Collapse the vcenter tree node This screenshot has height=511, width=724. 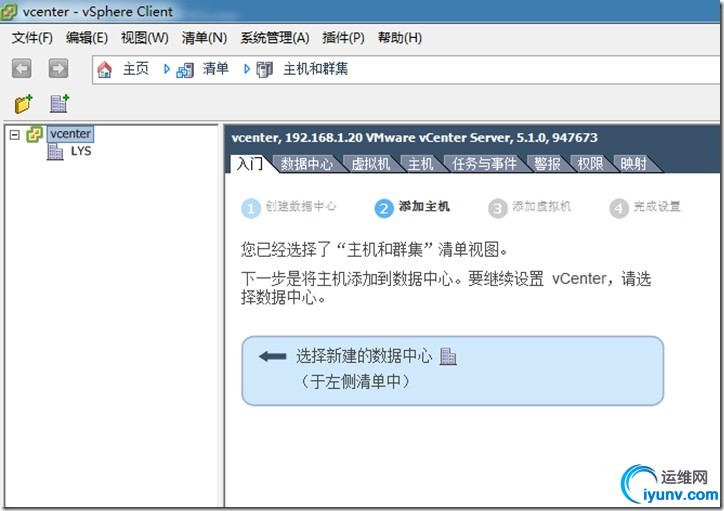15,135
